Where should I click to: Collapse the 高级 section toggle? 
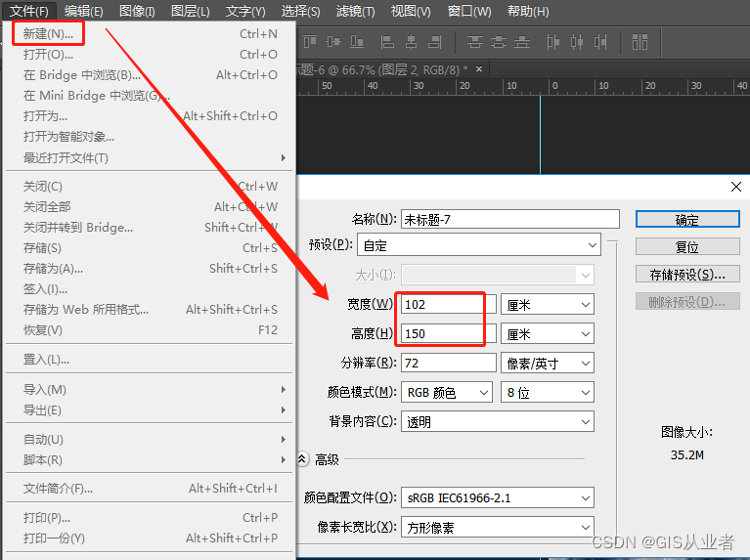302,459
